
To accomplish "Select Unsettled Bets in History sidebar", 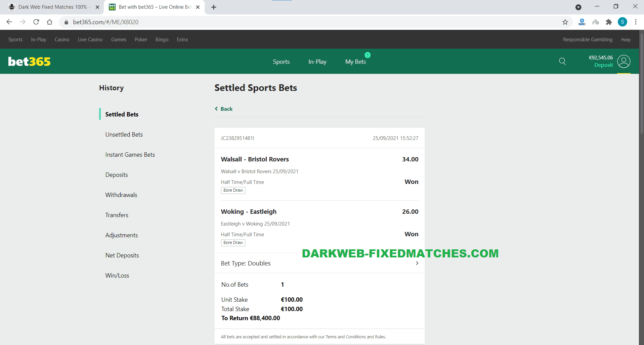I will point(124,135).
